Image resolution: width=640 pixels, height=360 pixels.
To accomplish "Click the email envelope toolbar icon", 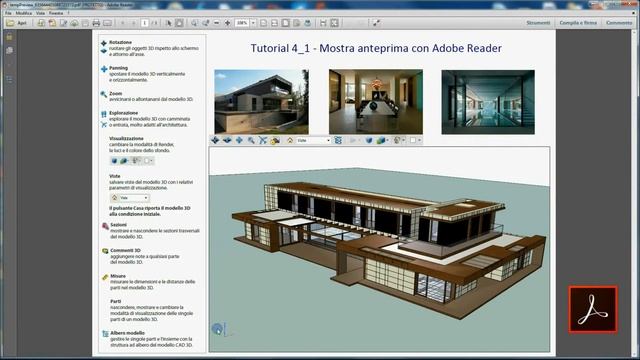I will tap(107, 23).
